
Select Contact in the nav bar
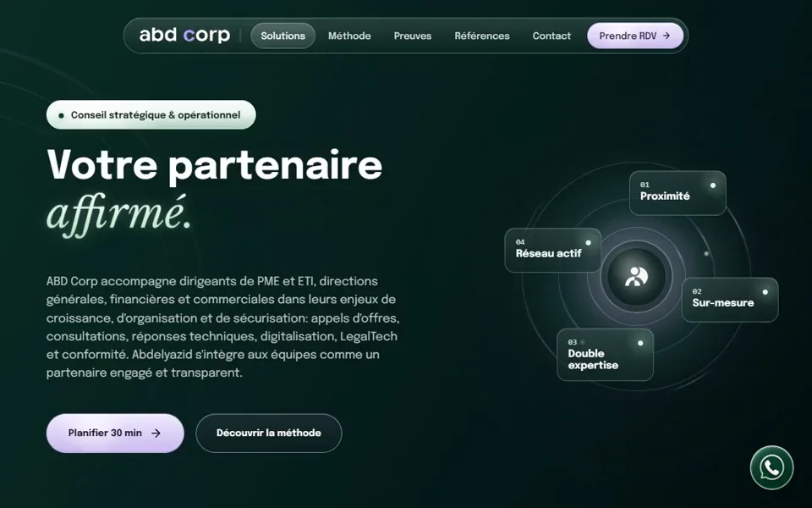[551, 36]
